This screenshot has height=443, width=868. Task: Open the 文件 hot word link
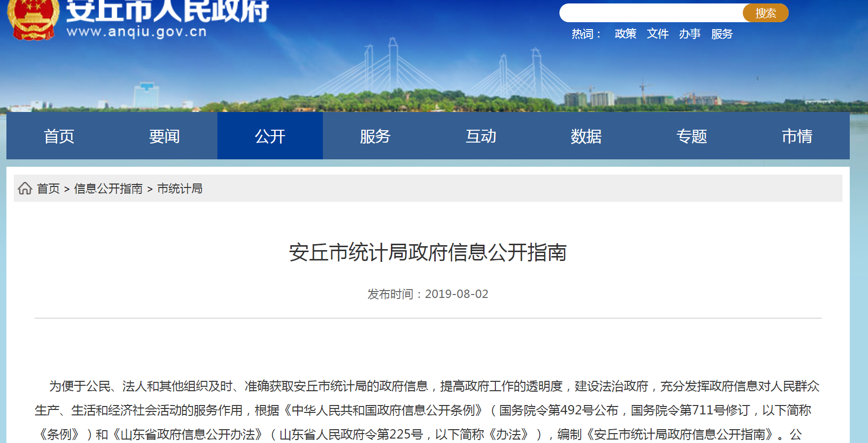click(658, 34)
